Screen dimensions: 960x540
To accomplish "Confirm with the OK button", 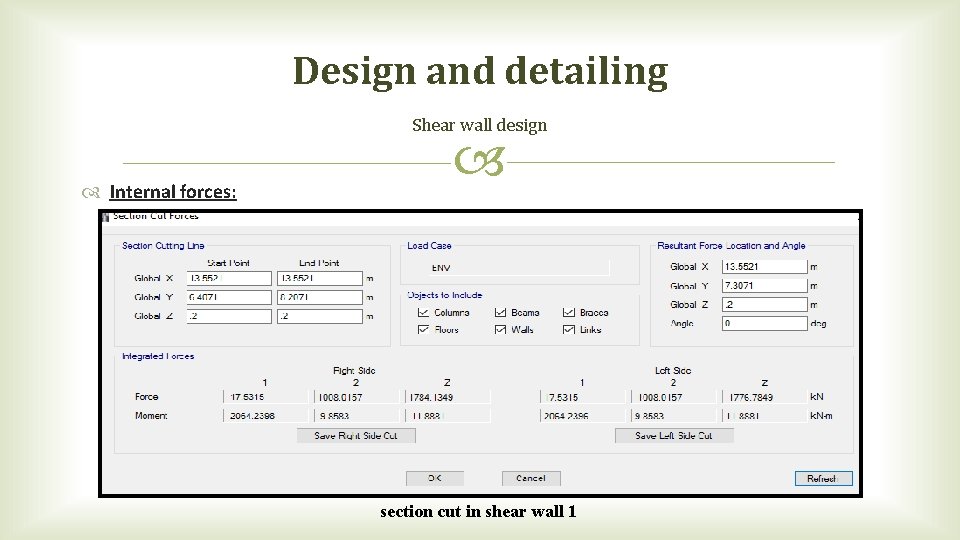I will pos(435,478).
